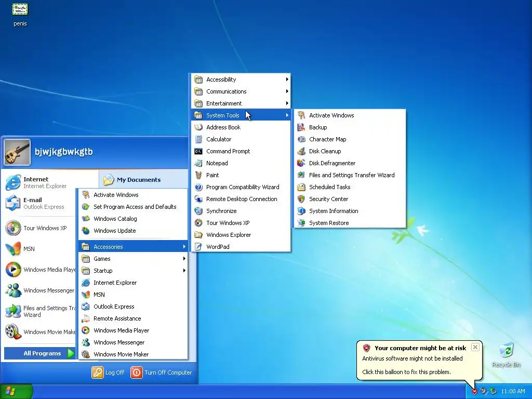Viewport: 532px width, 399px height.
Task: Click the red security shield tray icon
Action: pos(474,392)
